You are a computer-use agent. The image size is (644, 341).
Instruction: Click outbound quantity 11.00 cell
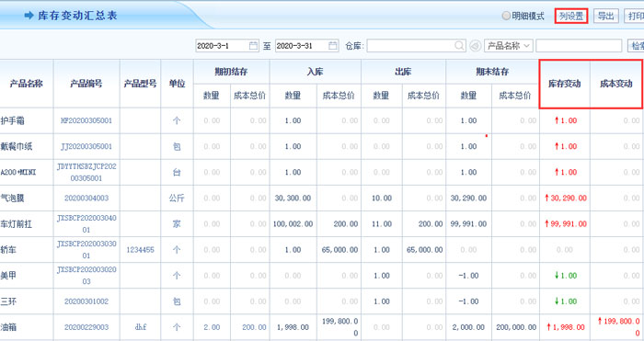point(382,224)
